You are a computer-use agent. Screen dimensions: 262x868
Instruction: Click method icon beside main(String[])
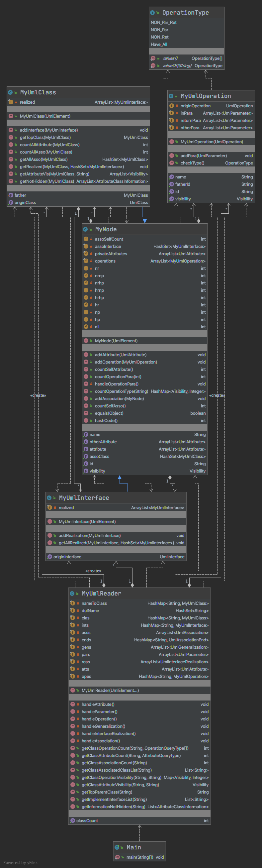coord(117,857)
